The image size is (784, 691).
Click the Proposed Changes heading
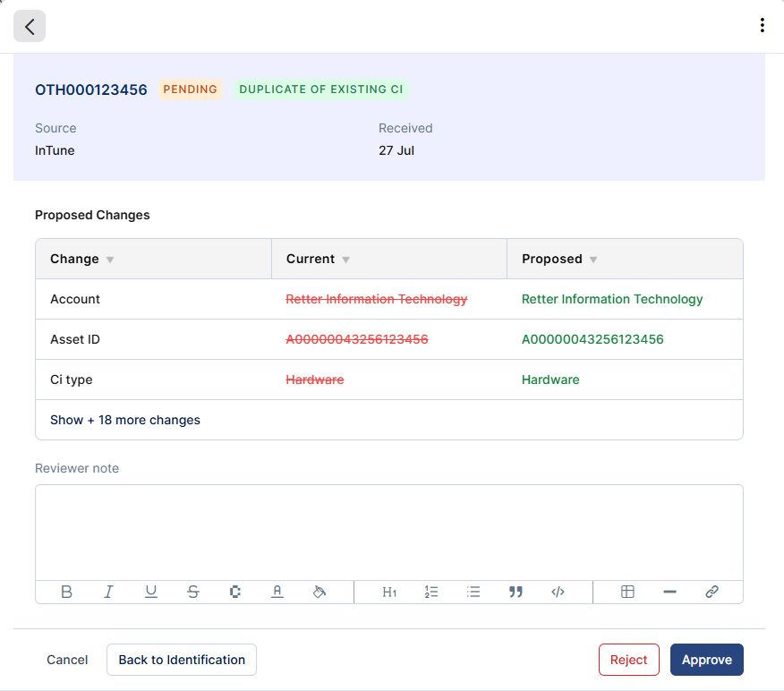point(92,215)
